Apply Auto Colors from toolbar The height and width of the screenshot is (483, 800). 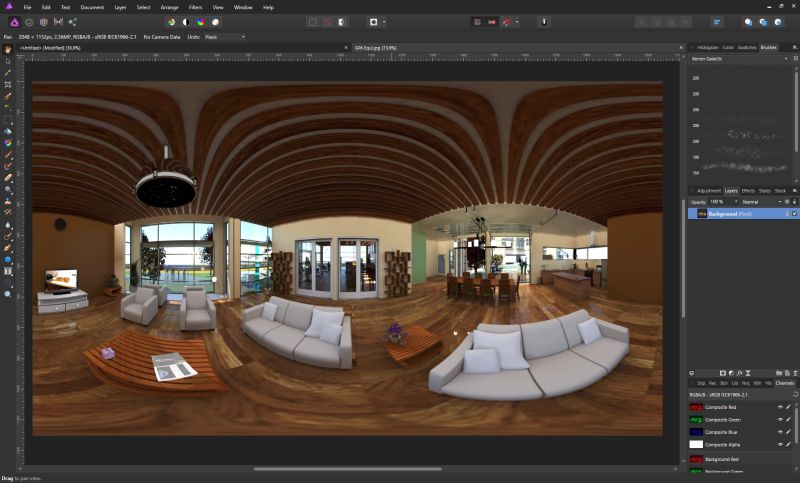click(x=201, y=22)
